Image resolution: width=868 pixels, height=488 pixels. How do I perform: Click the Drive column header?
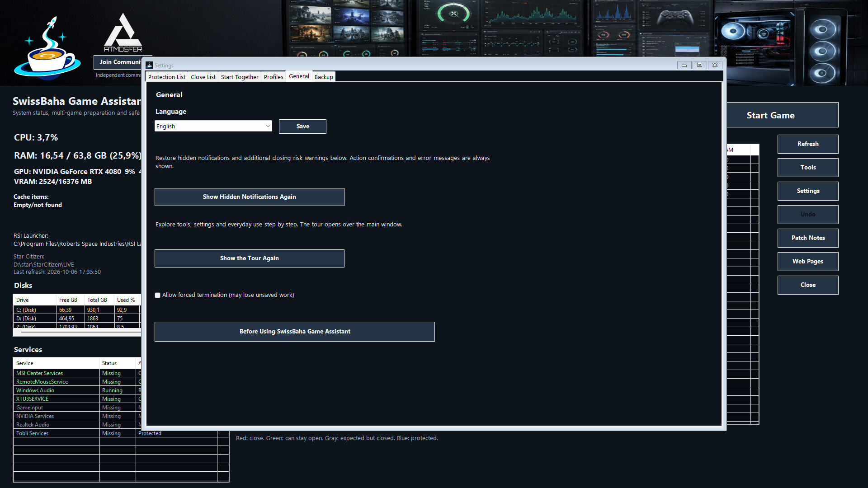click(x=35, y=300)
